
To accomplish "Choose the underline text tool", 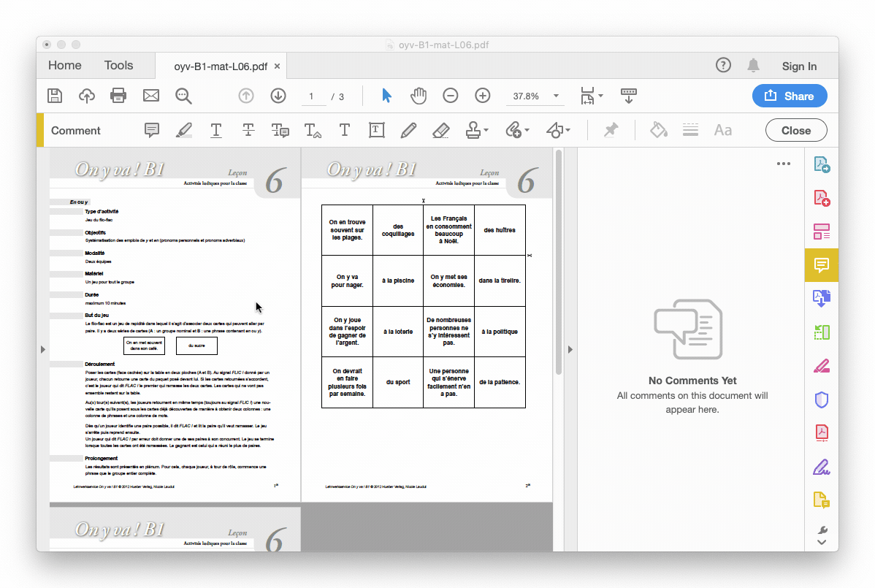I will (x=216, y=131).
